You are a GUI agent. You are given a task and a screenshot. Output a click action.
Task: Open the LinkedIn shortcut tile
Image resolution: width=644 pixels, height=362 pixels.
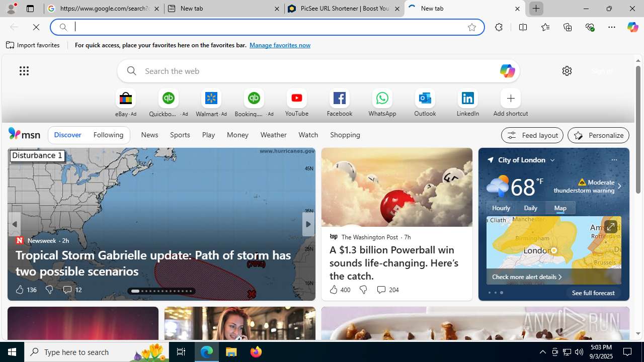pos(468,103)
